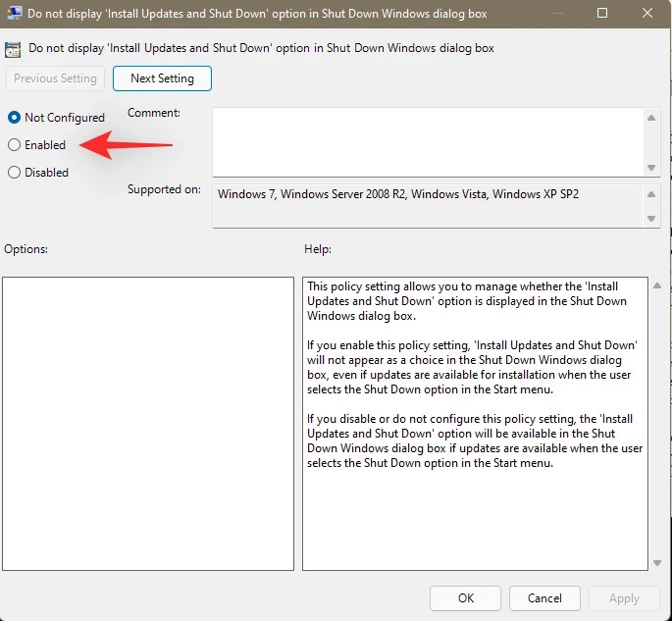Close the dialog with the X button

pos(647,14)
